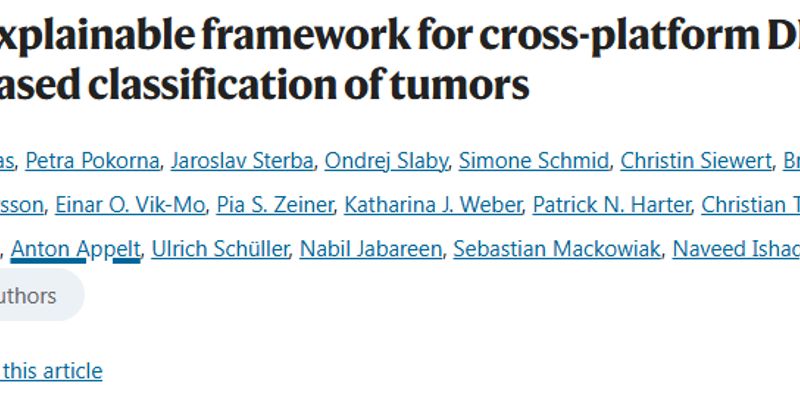View Patrick N. Harter author info
Screen dimensions: 800x400
pyautogui.click(x=612, y=205)
